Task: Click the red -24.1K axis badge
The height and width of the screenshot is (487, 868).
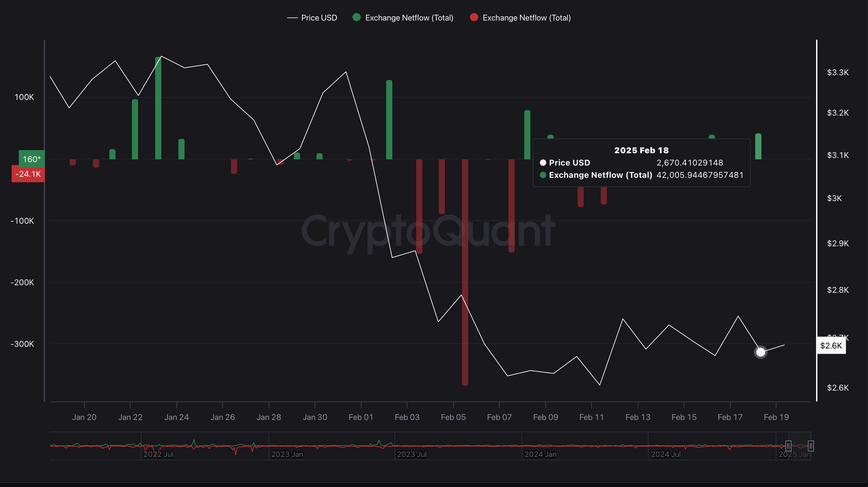Action: coord(28,174)
